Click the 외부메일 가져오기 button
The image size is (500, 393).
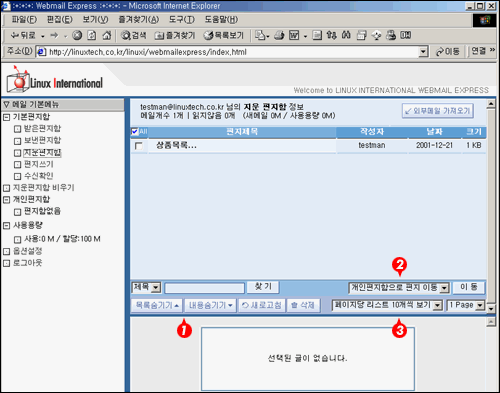pos(438,111)
